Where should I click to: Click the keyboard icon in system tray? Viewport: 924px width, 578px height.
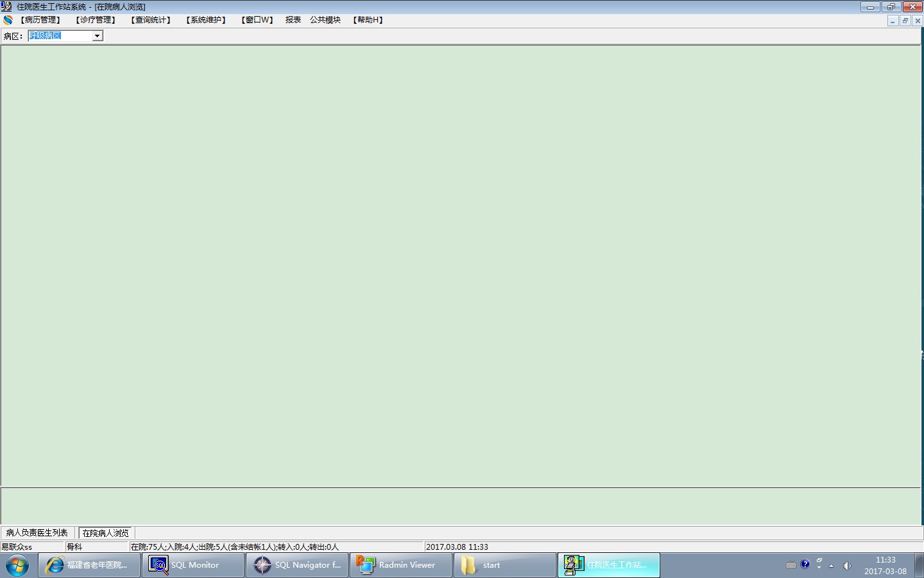(791, 565)
